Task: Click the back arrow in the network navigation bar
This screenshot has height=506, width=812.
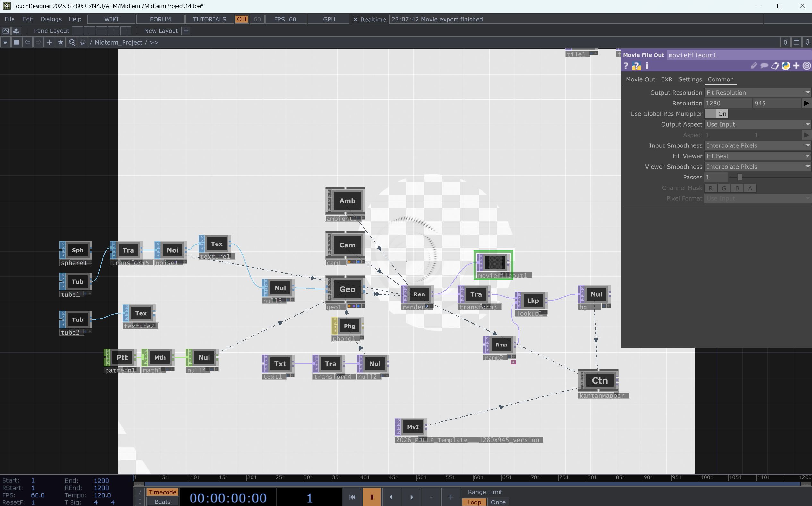Action: point(27,42)
